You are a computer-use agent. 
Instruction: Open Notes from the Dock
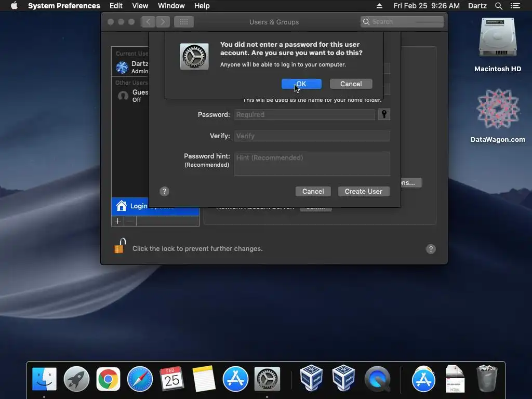click(x=204, y=379)
